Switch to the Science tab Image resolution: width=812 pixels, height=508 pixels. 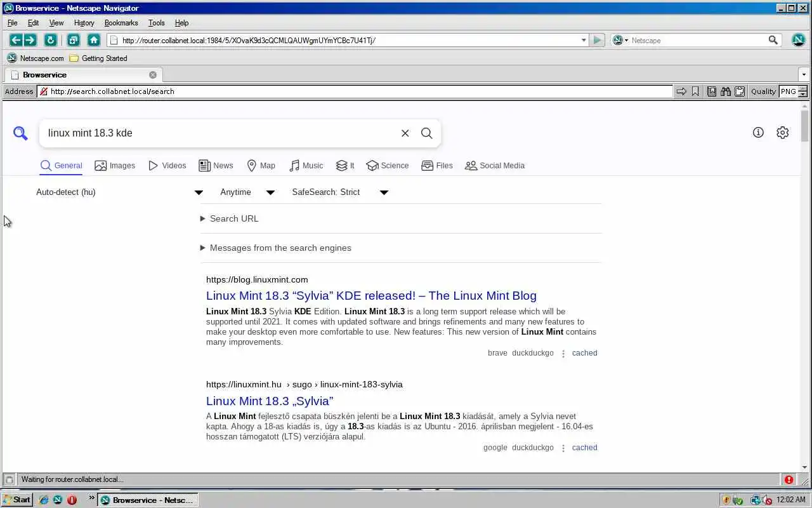[x=388, y=166]
